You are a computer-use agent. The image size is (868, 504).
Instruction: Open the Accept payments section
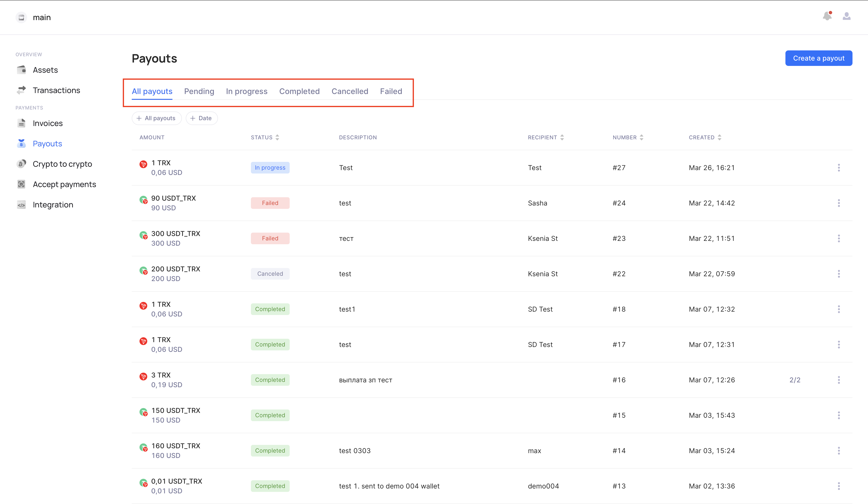point(64,184)
